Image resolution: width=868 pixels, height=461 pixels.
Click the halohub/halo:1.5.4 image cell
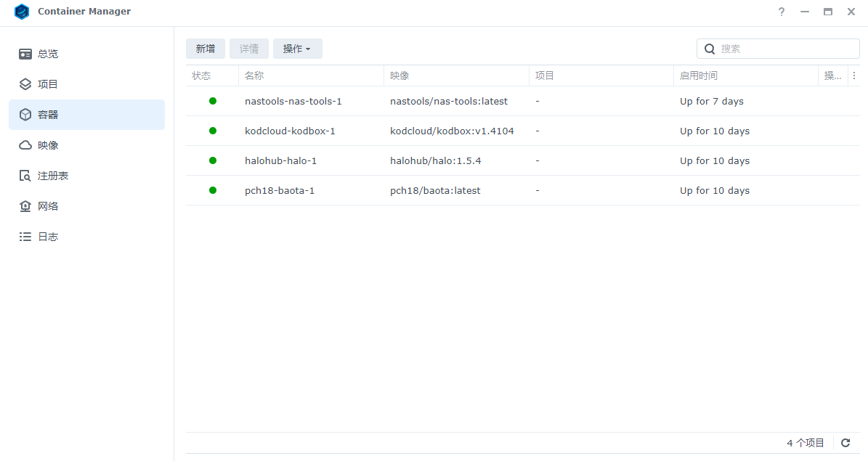pyautogui.click(x=436, y=161)
